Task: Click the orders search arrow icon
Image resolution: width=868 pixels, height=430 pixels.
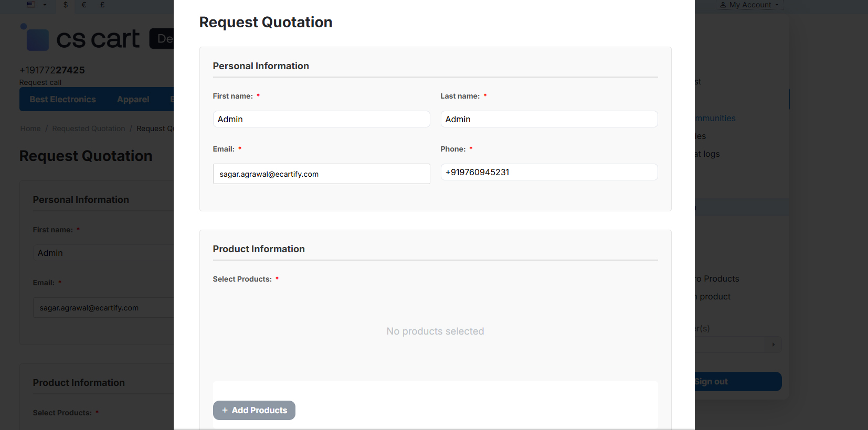Action: point(773,345)
